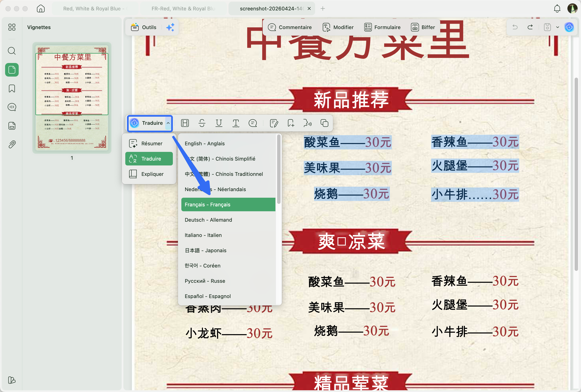
Task: Apply strikethrough to selected text
Action: (x=202, y=123)
